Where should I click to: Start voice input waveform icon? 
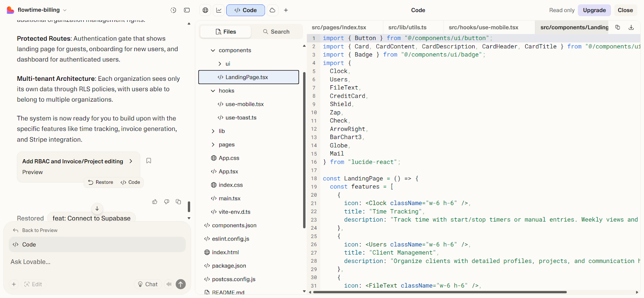tap(169, 284)
